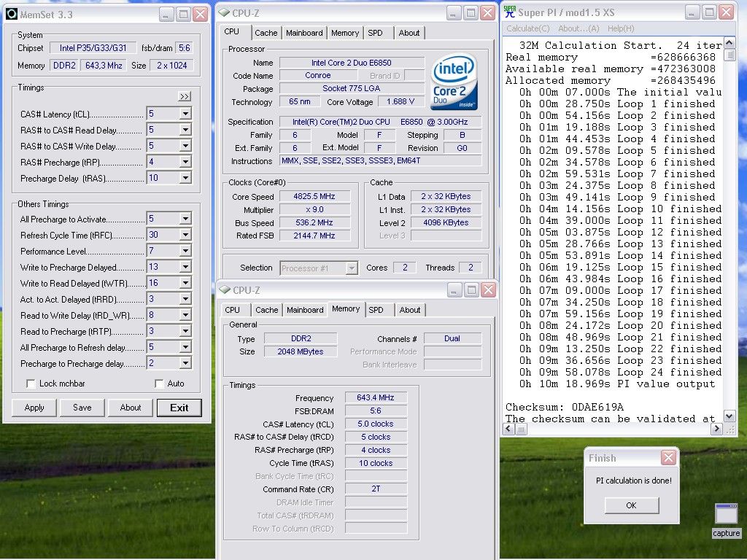Switch to Mainboard tab in upper CPU-Z window
This screenshot has height=560, width=747.
click(x=304, y=33)
